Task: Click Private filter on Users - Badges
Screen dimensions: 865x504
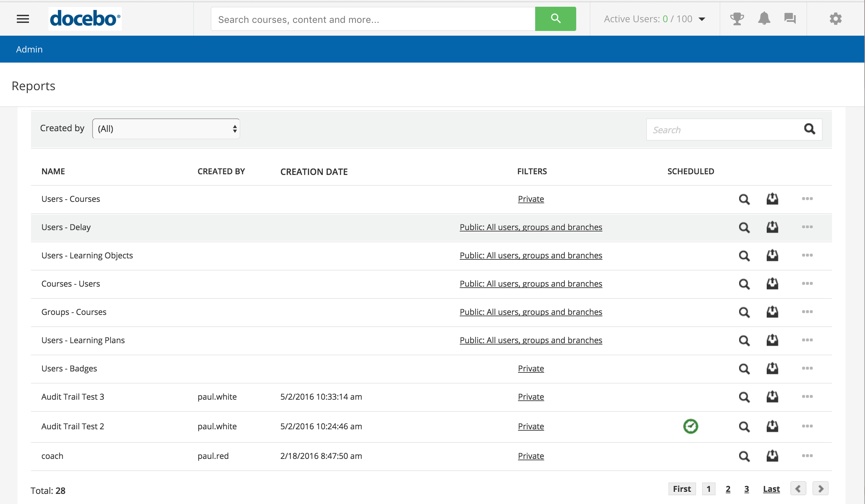Action: (531, 368)
